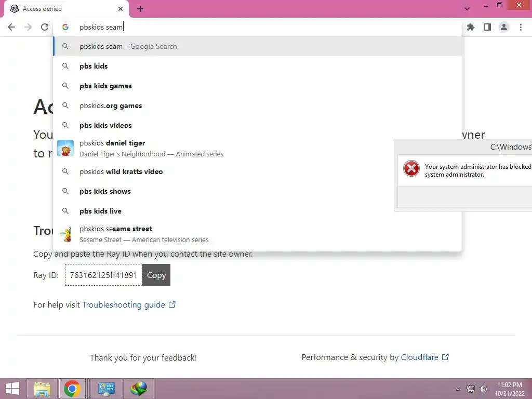
Task: Expand the tab search chevron
Action: [467, 9]
